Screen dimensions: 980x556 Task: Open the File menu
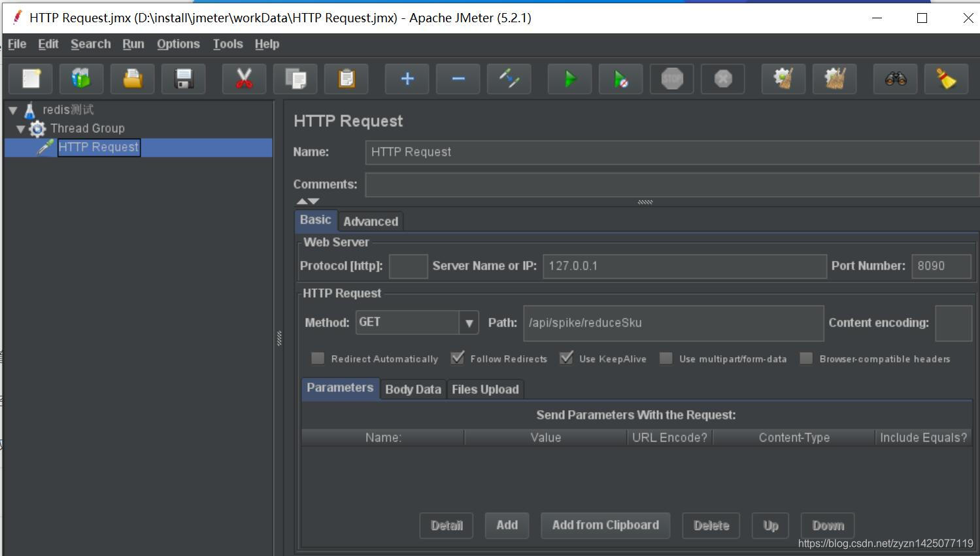click(17, 44)
